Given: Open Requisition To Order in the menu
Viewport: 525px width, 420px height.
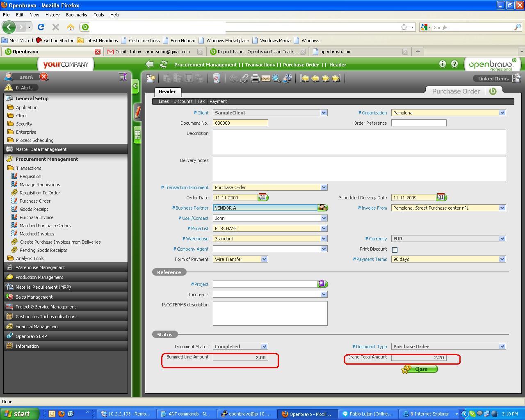Looking at the screenshot, I should (40, 193).
